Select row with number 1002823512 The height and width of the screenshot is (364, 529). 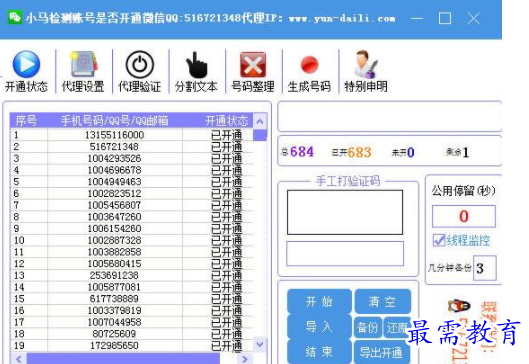132,193
